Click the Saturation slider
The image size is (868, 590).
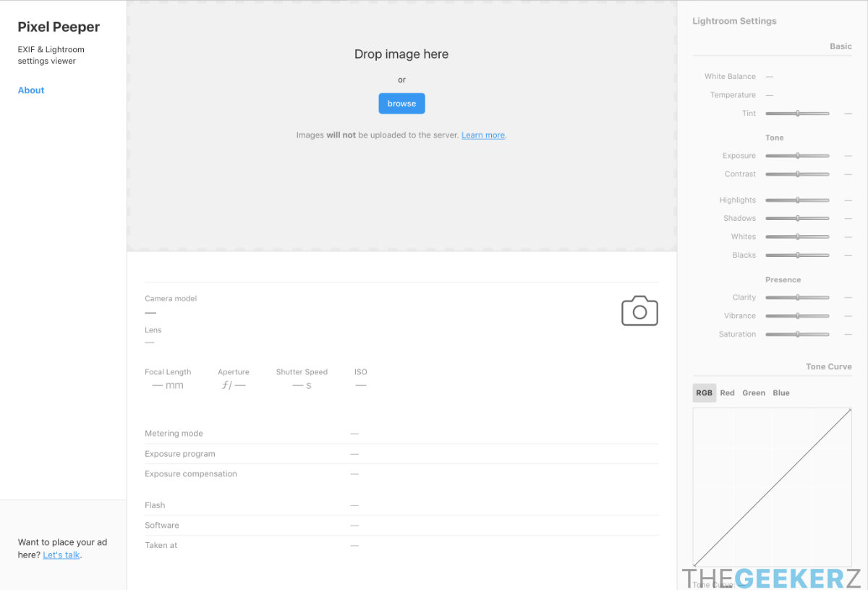click(x=797, y=334)
